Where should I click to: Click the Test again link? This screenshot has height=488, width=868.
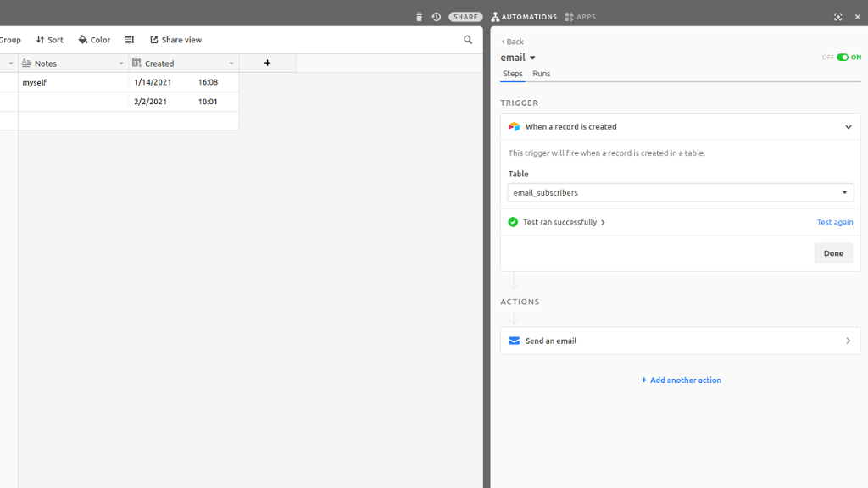click(834, 222)
